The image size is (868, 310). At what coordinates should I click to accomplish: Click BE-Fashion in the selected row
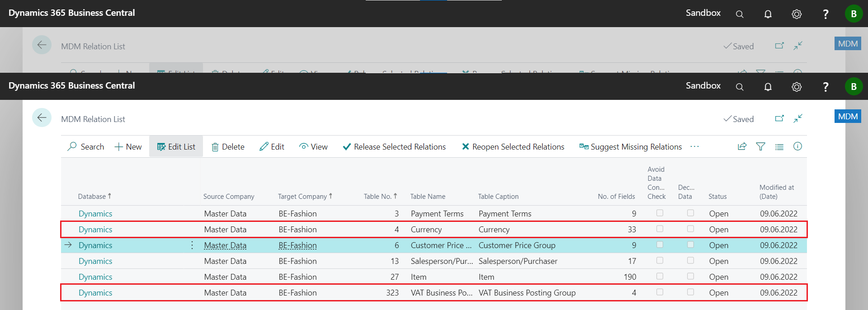pos(297,245)
